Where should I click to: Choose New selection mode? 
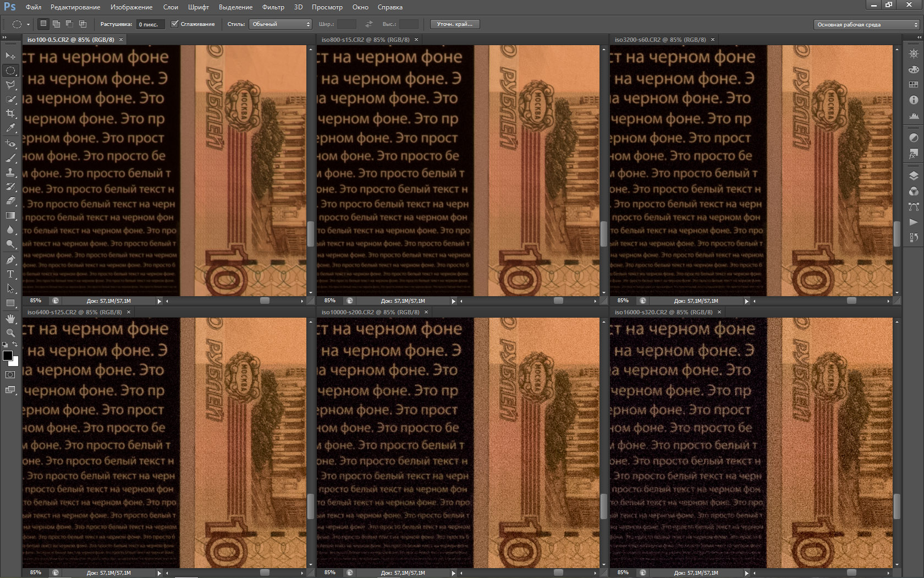click(43, 24)
